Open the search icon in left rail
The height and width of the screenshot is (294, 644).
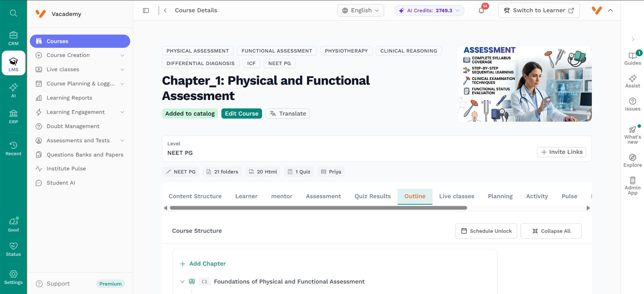pos(13,13)
